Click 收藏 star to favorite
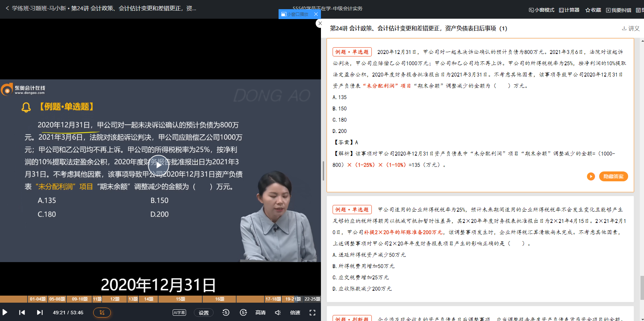The width and height of the screenshot is (644, 321). (593, 10)
